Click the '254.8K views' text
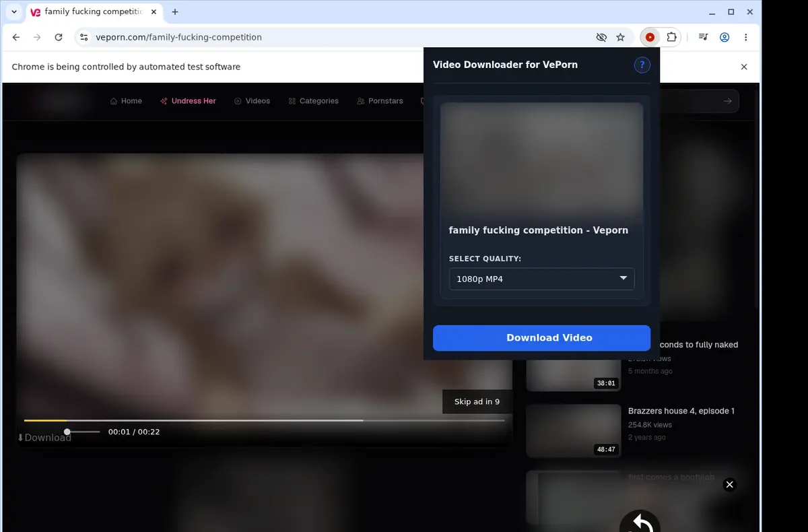 pos(650,425)
